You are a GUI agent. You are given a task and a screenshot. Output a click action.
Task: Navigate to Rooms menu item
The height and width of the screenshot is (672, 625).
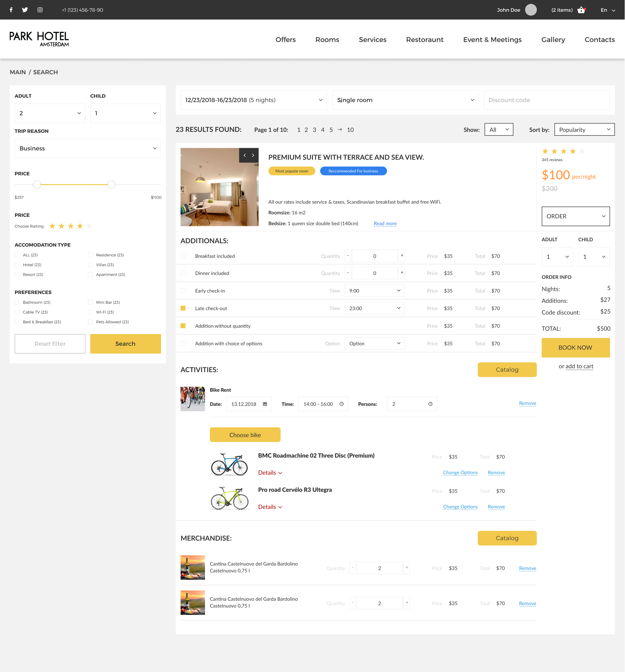(x=327, y=39)
